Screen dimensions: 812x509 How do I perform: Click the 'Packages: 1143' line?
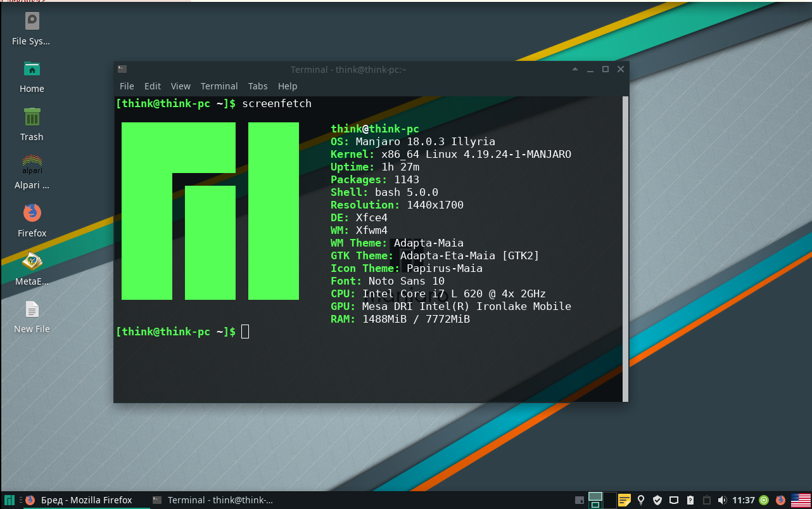pos(375,179)
